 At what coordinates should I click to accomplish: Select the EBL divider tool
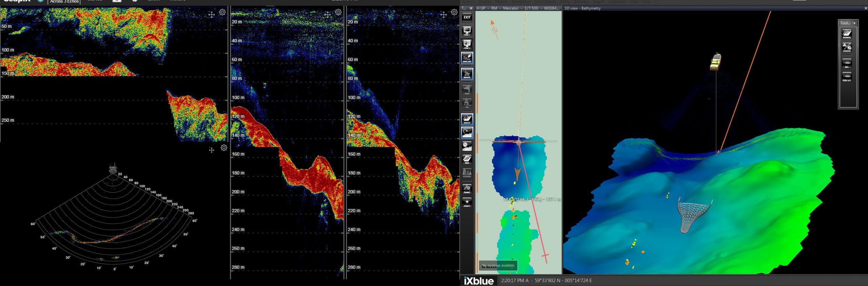[467, 103]
